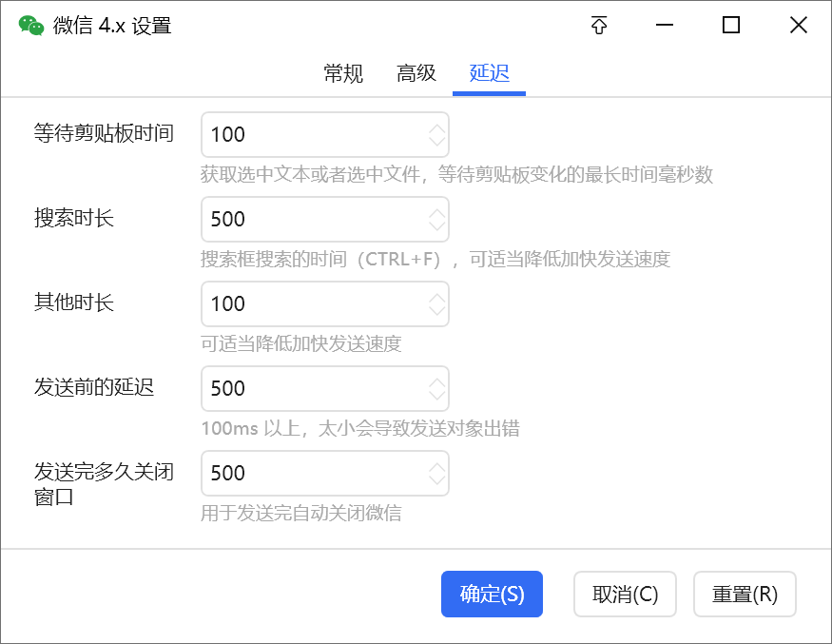
Task: Click the 搜索时长 label
Action: point(74,218)
